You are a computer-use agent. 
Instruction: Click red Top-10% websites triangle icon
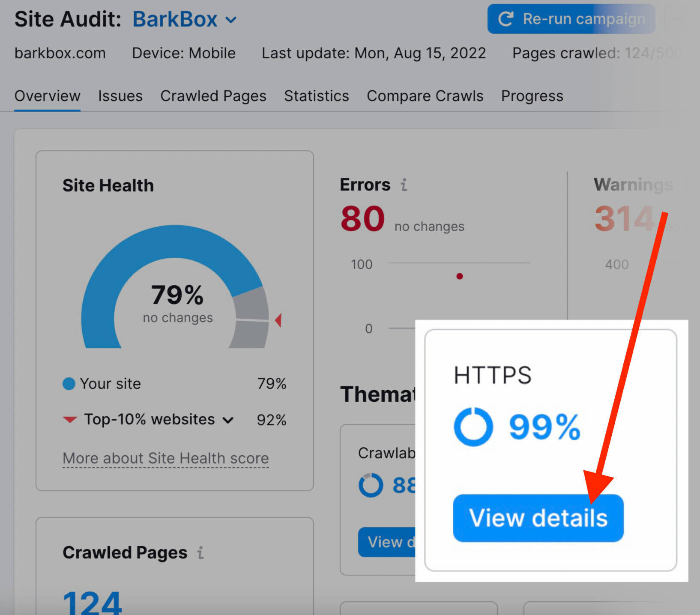pyautogui.click(x=70, y=419)
